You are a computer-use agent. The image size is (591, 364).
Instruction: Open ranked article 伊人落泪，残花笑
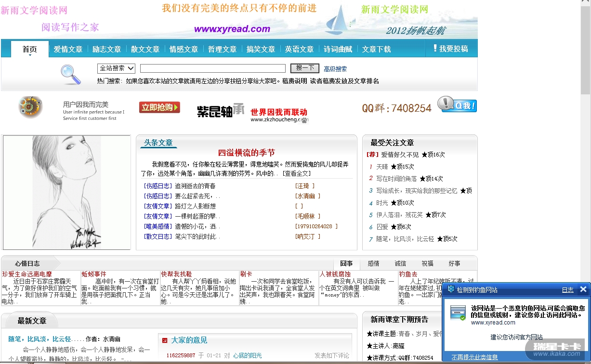pos(399,215)
